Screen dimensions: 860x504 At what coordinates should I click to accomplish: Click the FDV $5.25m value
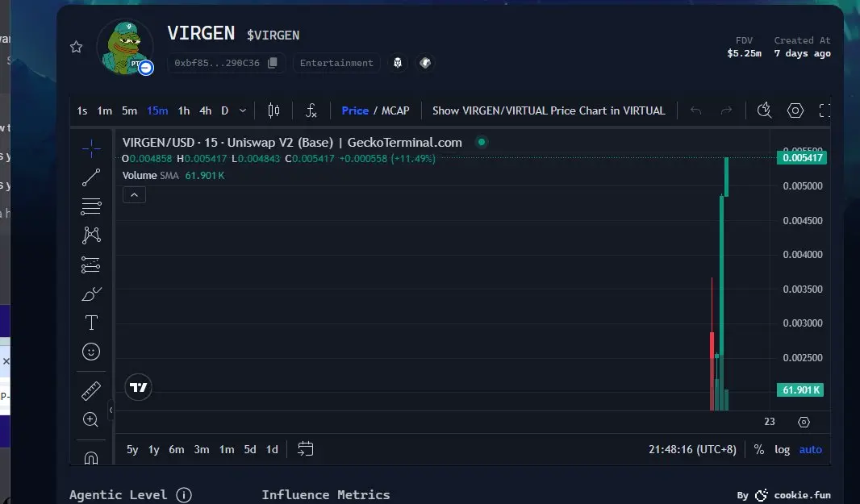744,53
